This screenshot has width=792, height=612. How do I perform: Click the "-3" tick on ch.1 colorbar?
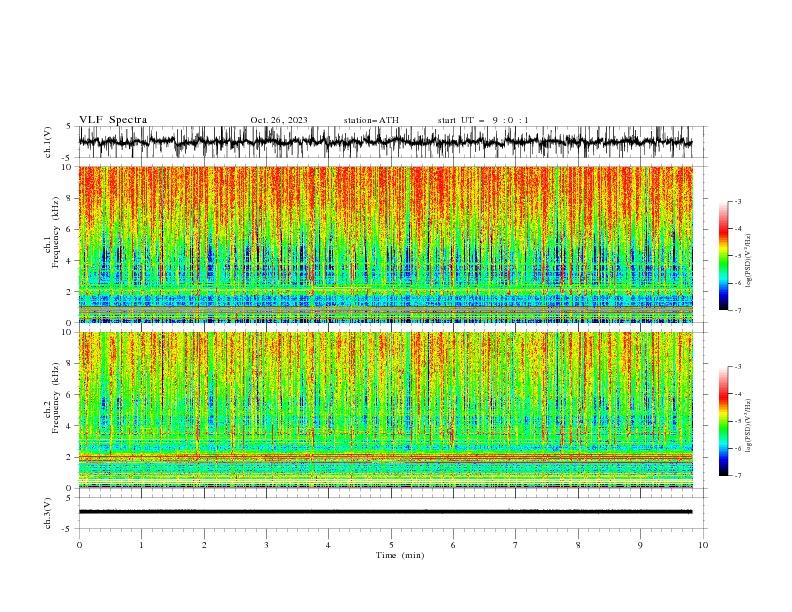click(x=737, y=201)
